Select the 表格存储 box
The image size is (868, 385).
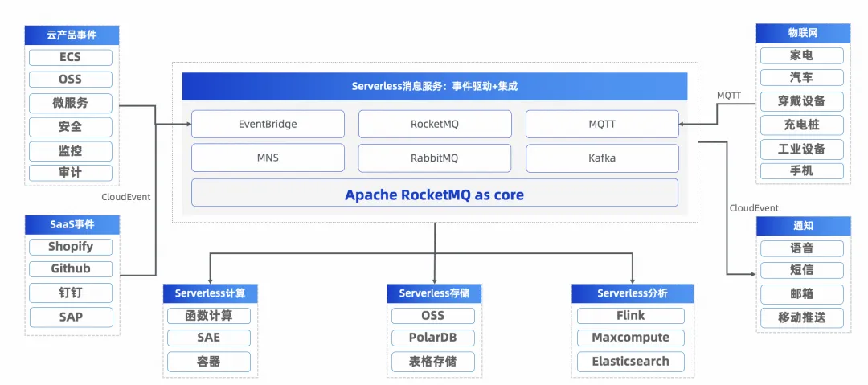click(x=433, y=361)
